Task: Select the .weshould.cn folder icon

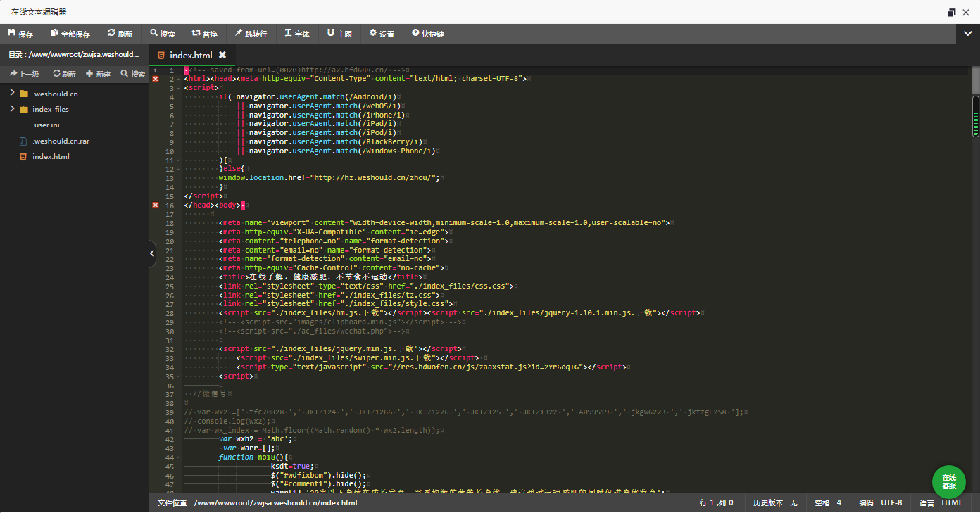Action: (x=24, y=94)
